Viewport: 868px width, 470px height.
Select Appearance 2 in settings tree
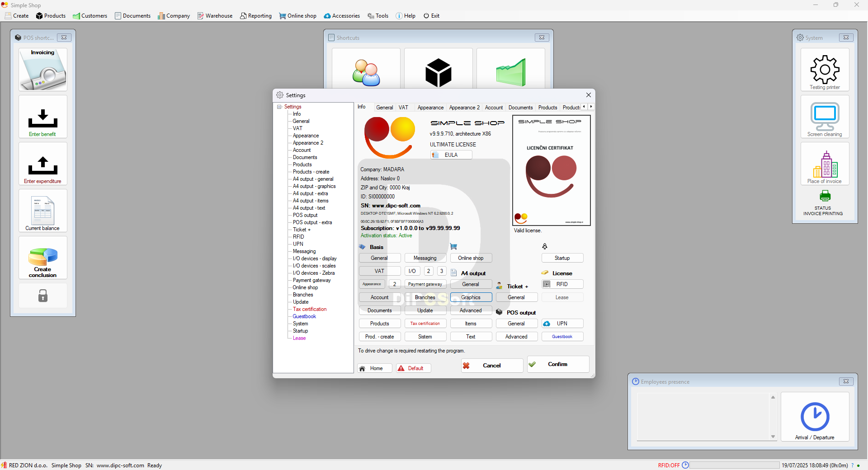tap(308, 143)
